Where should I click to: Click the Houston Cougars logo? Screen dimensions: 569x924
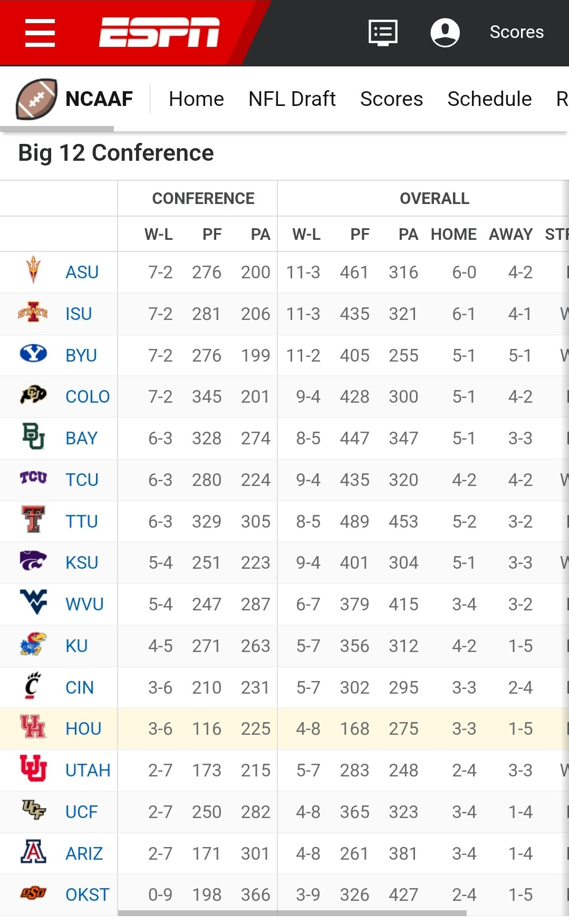[x=33, y=727]
